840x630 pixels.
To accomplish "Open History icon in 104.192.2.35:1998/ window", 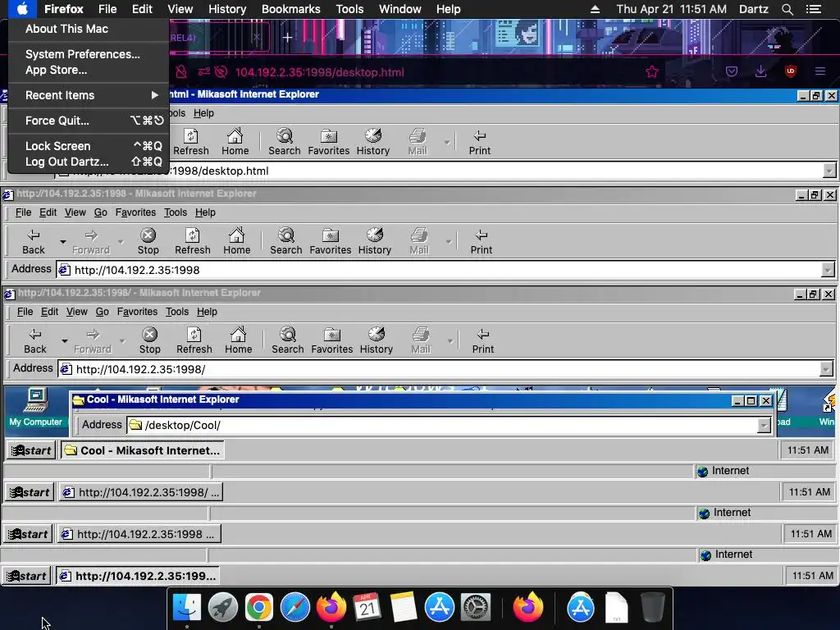I will (x=376, y=340).
